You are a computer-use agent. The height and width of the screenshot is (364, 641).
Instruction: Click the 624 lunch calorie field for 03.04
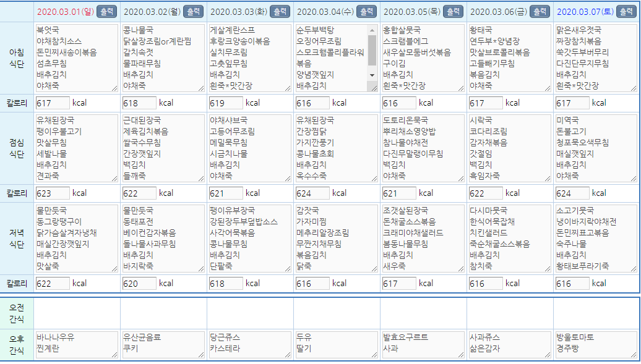pos(312,193)
